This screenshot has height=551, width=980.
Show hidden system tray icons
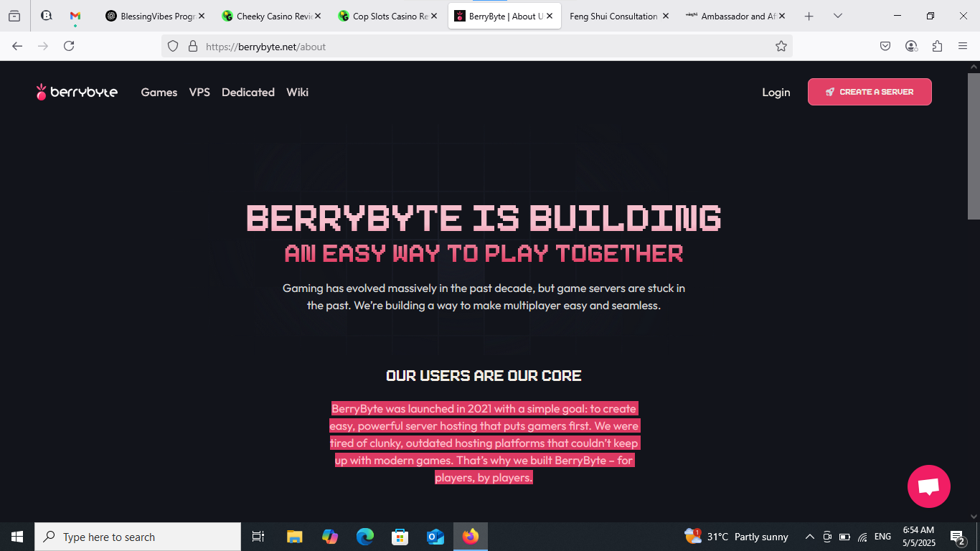pyautogui.click(x=809, y=537)
